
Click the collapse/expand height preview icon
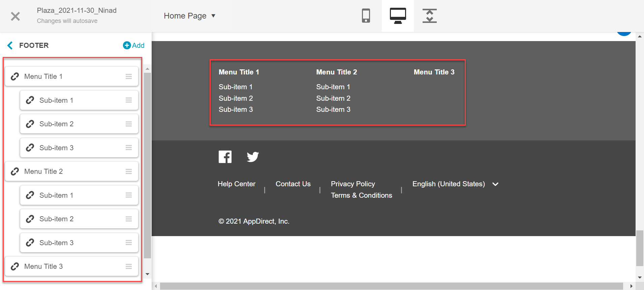click(x=429, y=16)
